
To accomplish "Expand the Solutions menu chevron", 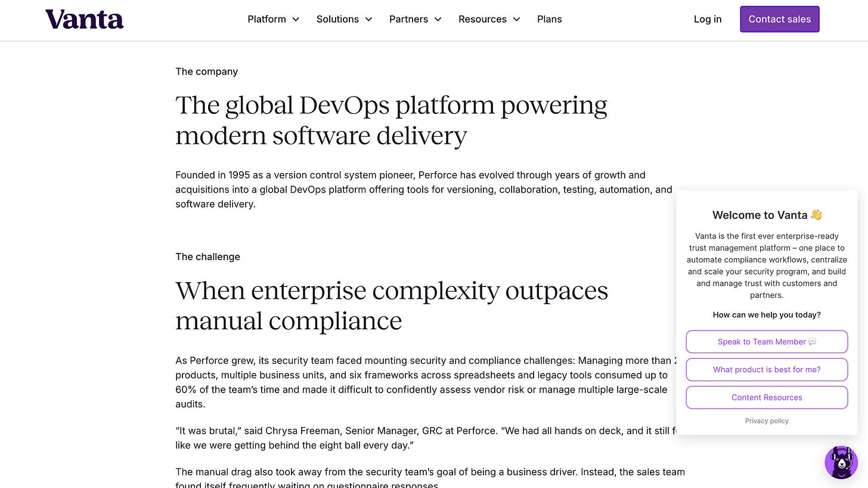I will (x=368, y=19).
